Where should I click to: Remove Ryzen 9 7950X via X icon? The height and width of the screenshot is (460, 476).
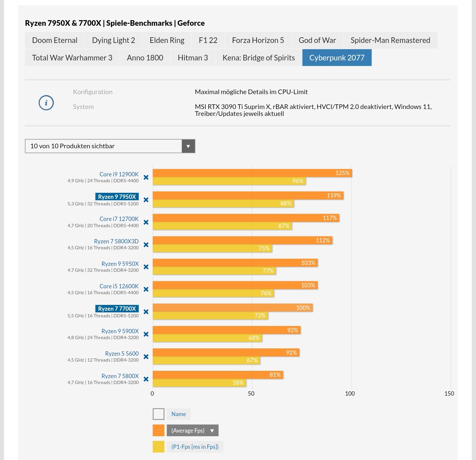[146, 200]
